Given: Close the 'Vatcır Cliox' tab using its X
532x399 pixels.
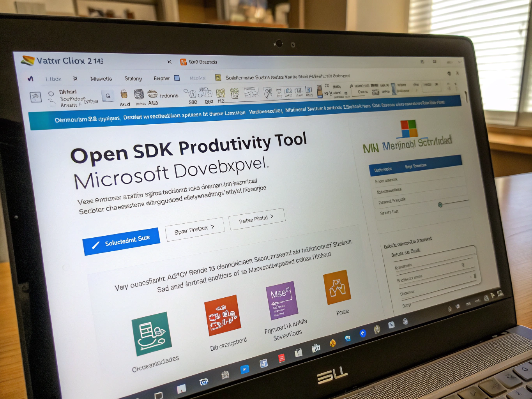Looking at the screenshot, I should coord(169,62).
